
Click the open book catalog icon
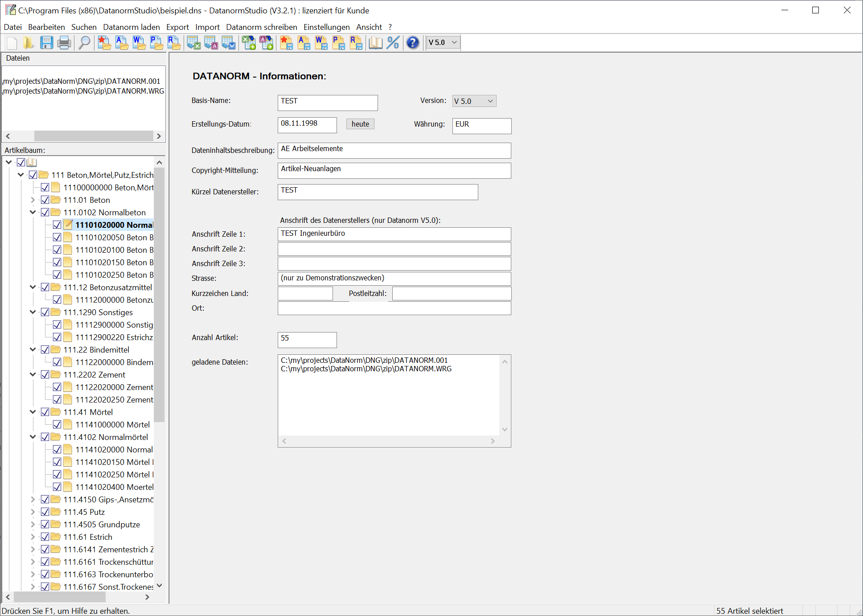[x=375, y=43]
